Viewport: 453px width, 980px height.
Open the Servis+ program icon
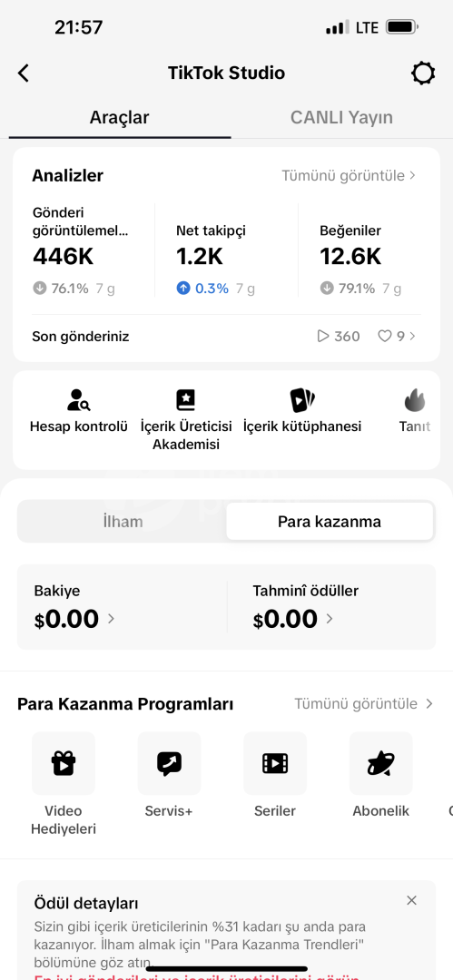click(169, 763)
